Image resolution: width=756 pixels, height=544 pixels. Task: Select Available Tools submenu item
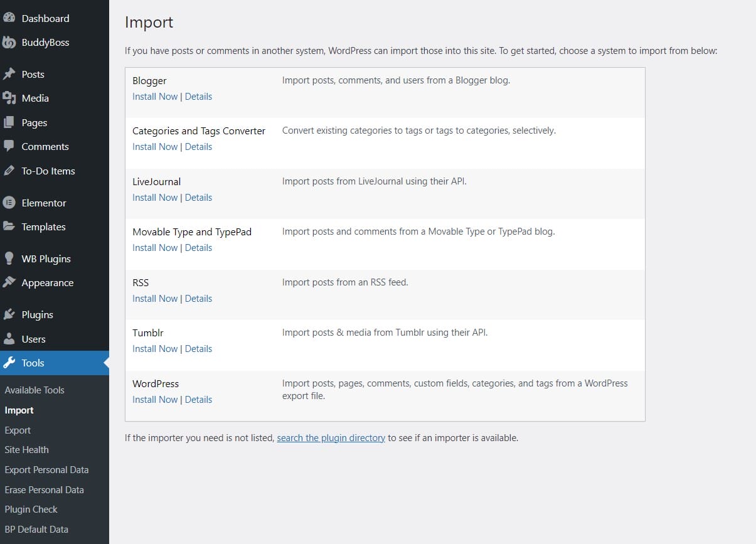click(35, 390)
